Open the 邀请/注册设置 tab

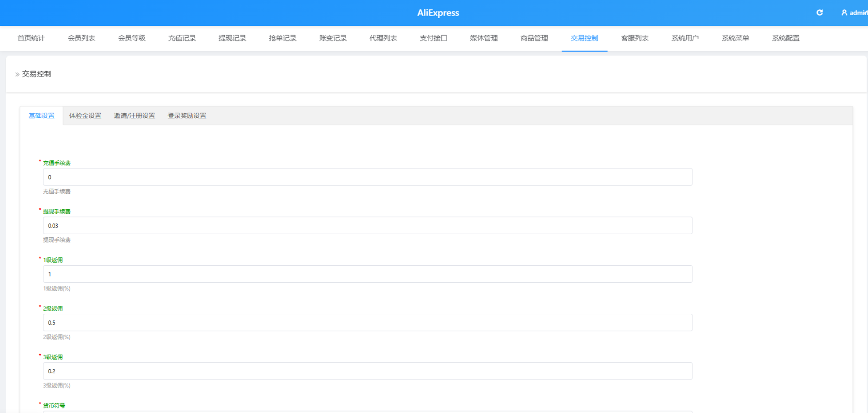coord(134,116)
